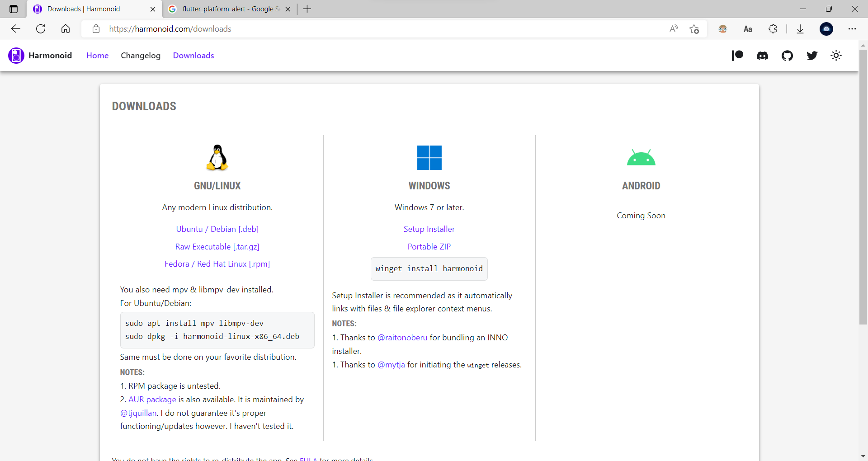The height and width of the screenshot is (461, 868).
Task: Open the Discord server icon
Action: click(762, 56)
